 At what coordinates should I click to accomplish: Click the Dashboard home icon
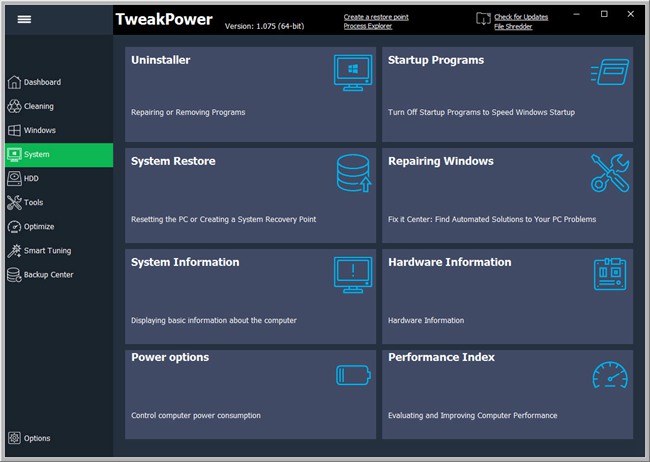14,82
